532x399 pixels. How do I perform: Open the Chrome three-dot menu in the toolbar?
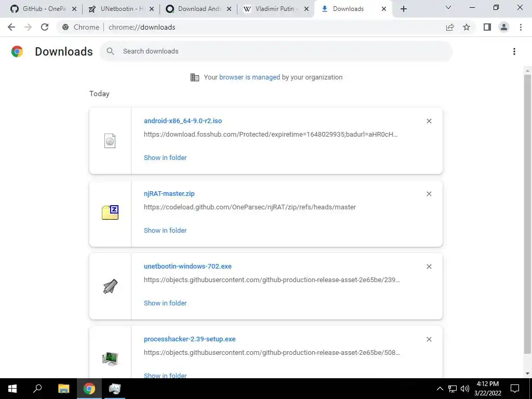(x=521, y=27)
